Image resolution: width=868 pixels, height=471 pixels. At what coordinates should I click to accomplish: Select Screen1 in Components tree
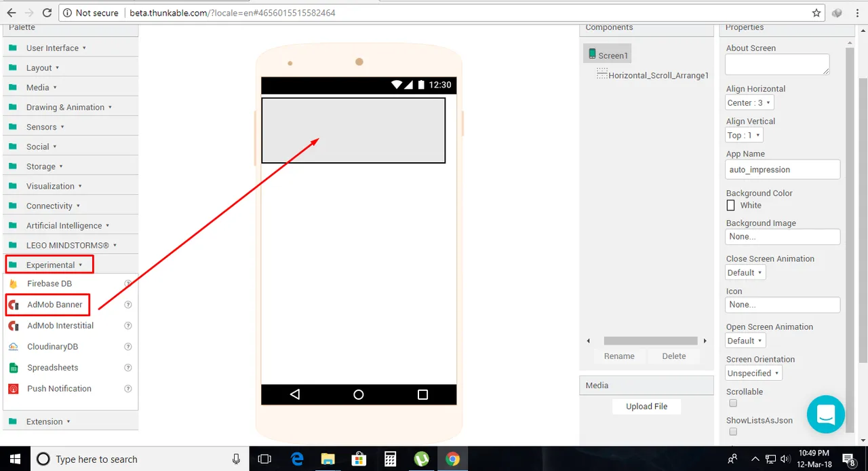(608, 55)
